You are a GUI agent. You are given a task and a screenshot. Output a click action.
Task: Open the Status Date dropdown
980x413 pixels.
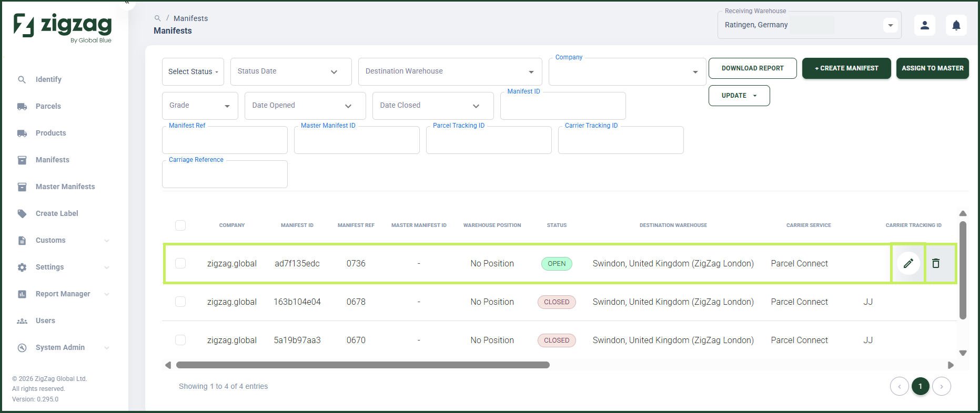click(x=291, y=71)
